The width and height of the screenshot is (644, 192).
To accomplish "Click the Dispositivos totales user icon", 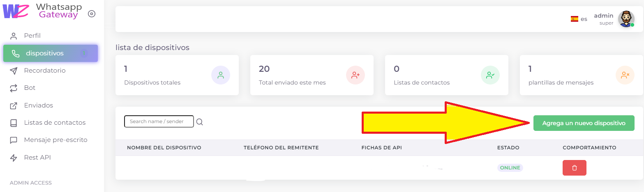I will [x=221, y=75].
